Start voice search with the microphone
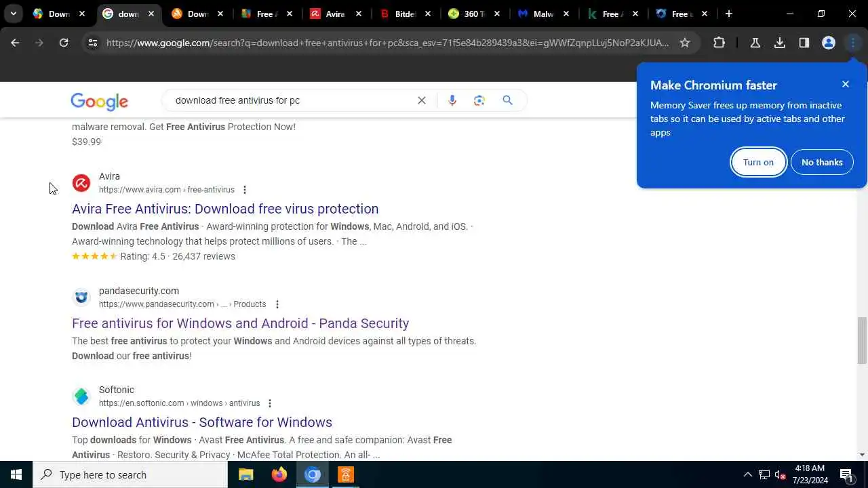Screen dimensions: 868x488 [x=452, y=100]
